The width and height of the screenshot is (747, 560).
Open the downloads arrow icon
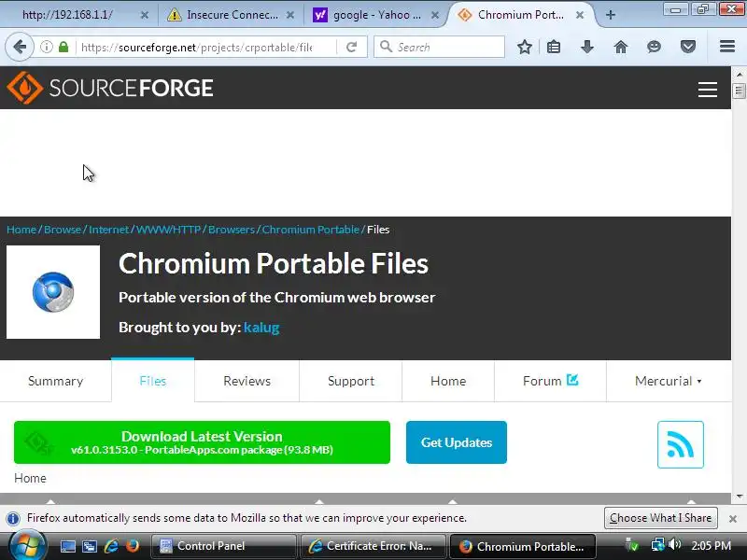(587, 47)
